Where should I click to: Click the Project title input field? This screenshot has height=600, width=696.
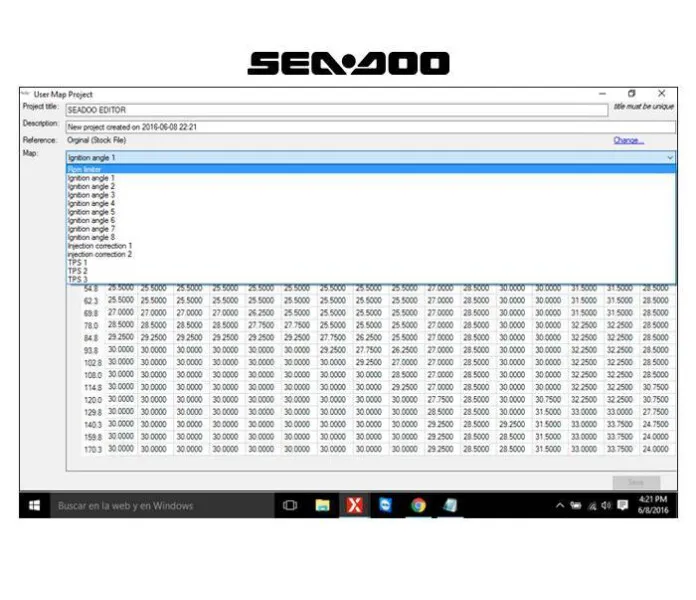(x=336, y=110)
